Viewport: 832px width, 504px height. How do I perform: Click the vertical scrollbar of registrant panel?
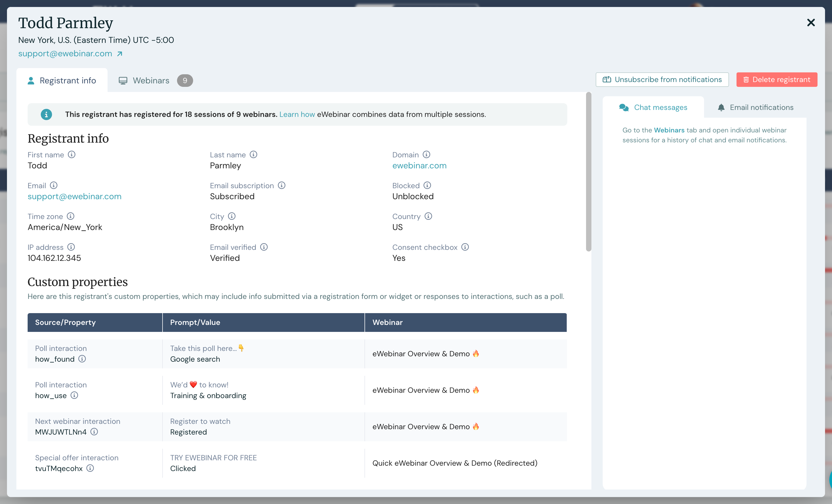588,172
